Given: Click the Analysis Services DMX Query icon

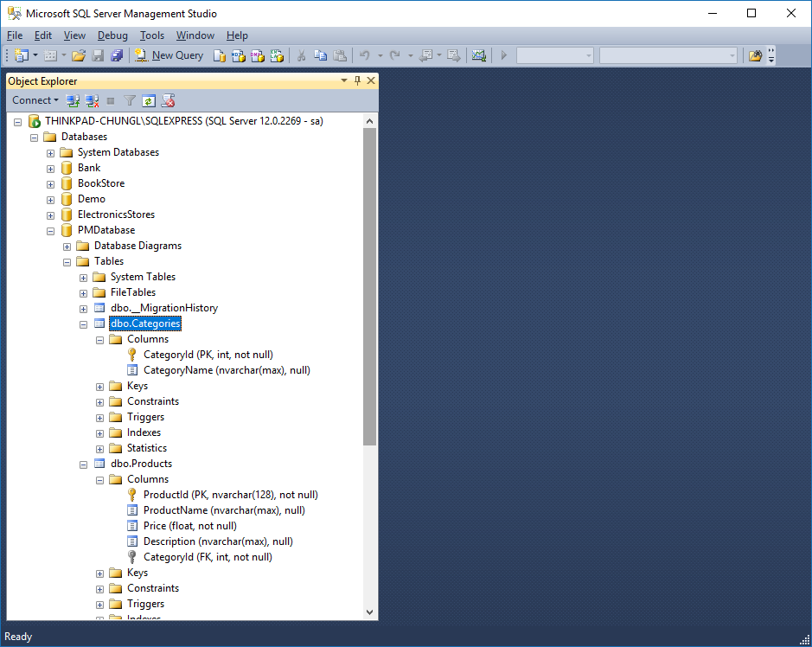Looking at the screenshot, I should [258, 55].
